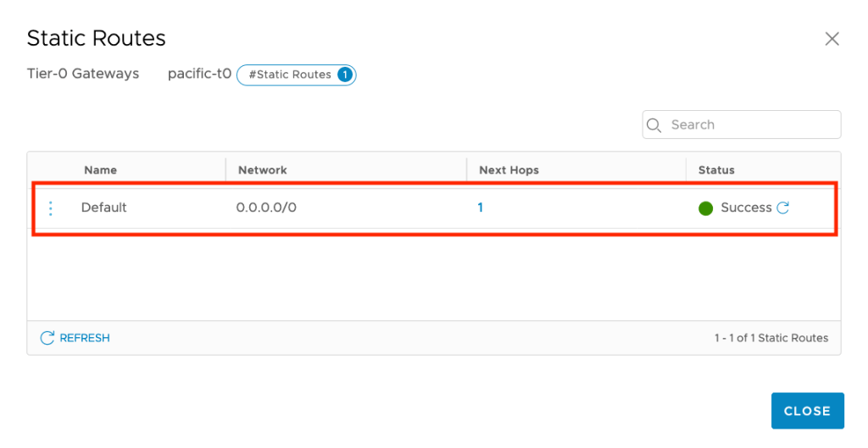
Task: Close the dialog with the X icon
Action: [832, 39]
